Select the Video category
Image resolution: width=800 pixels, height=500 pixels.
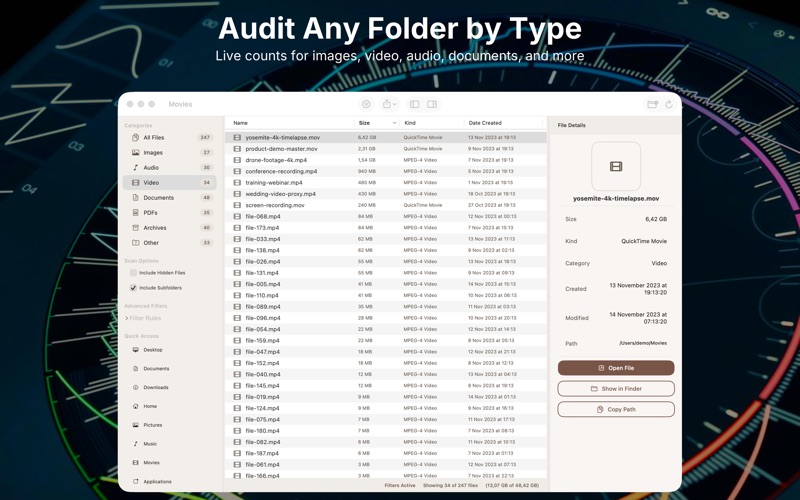click(x=169, y=183)
